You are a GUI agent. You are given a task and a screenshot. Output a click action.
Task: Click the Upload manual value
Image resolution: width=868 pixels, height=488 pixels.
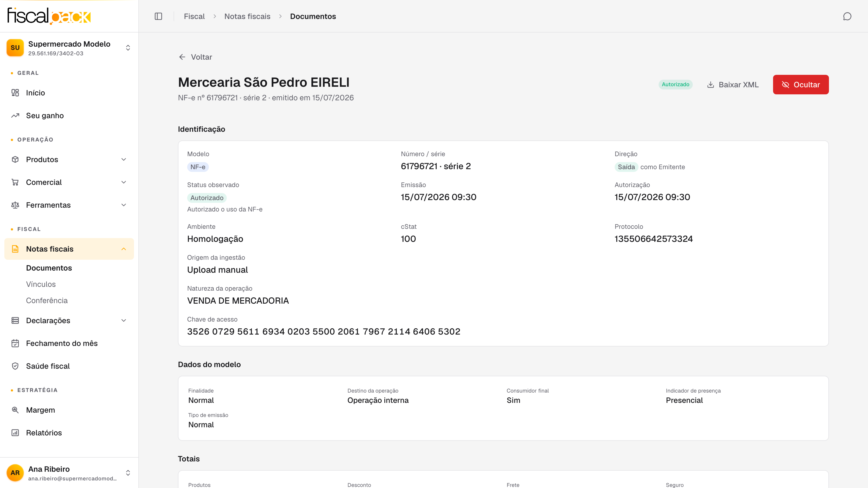coord(217,270)
